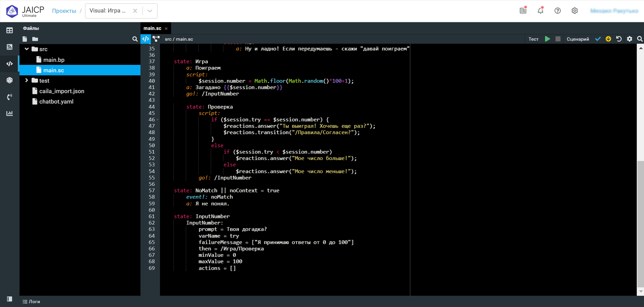Open the code editor icon in sidebar
The width and height of the screenshot is (644, 307).
[10, 63]
